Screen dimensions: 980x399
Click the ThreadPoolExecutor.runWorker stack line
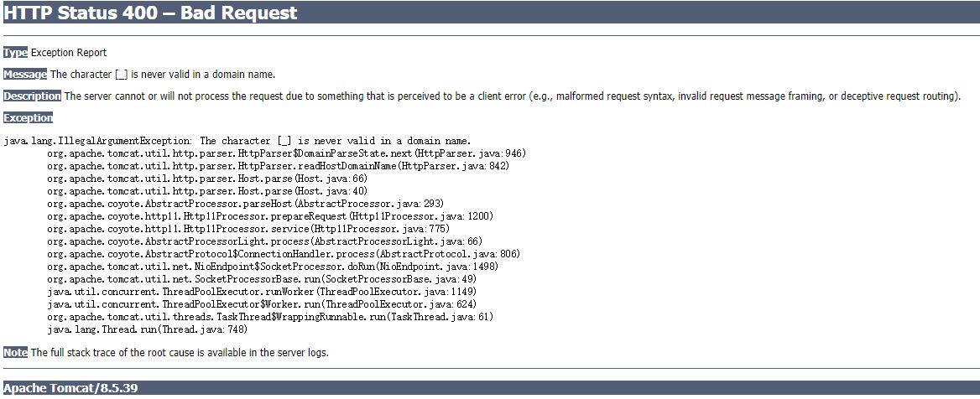[262, 292]
